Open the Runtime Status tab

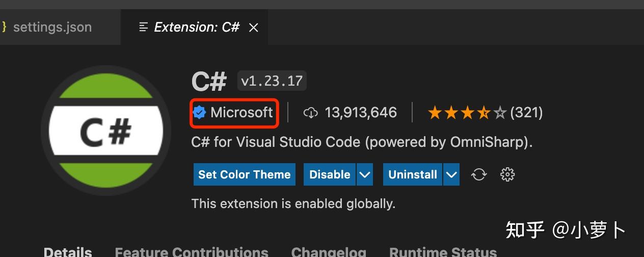click(x=443, y=252)
